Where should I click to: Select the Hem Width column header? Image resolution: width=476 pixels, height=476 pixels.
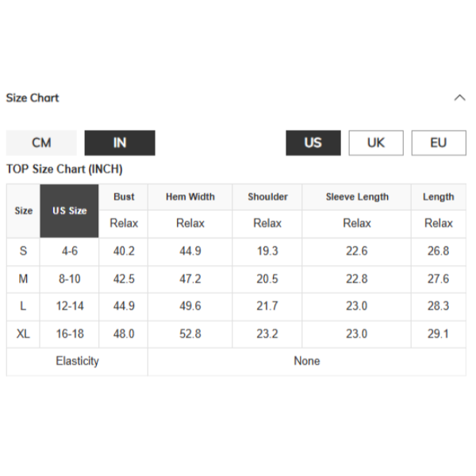click(190, 197)
